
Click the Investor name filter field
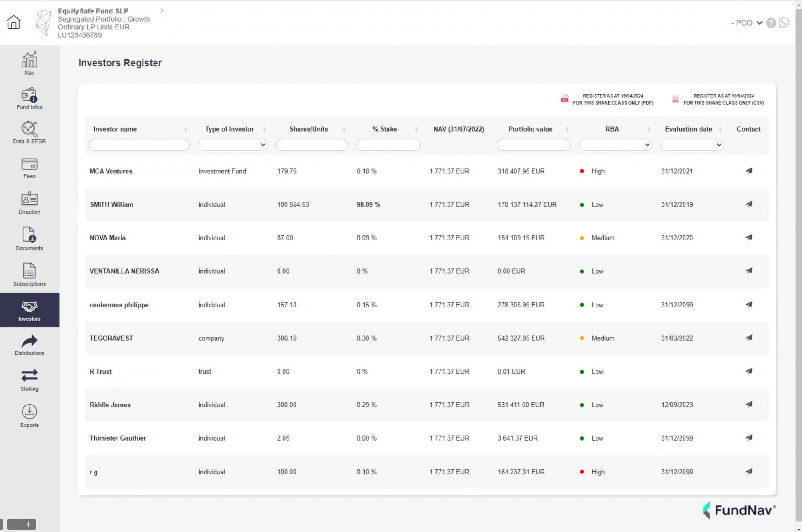pyautogui.click(x=139, y=145)
